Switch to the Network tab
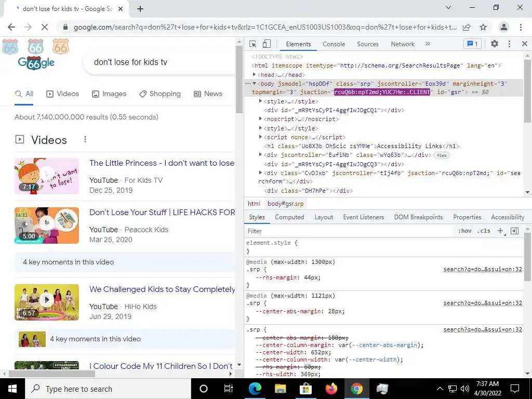 pos(403,44)
